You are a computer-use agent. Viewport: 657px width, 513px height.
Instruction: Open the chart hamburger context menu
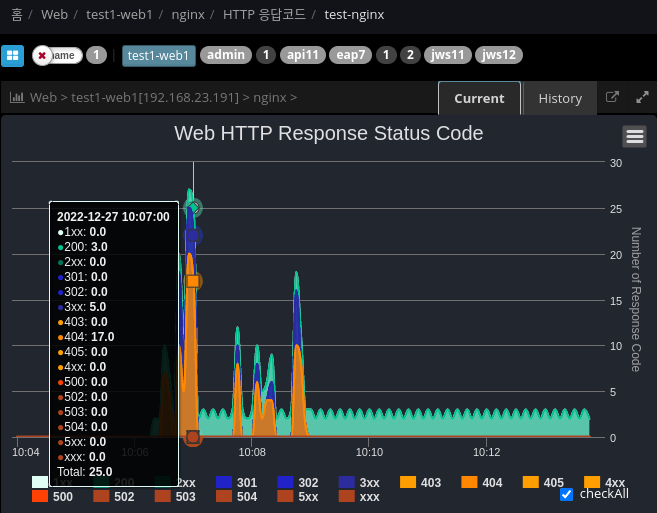[634, 137]
